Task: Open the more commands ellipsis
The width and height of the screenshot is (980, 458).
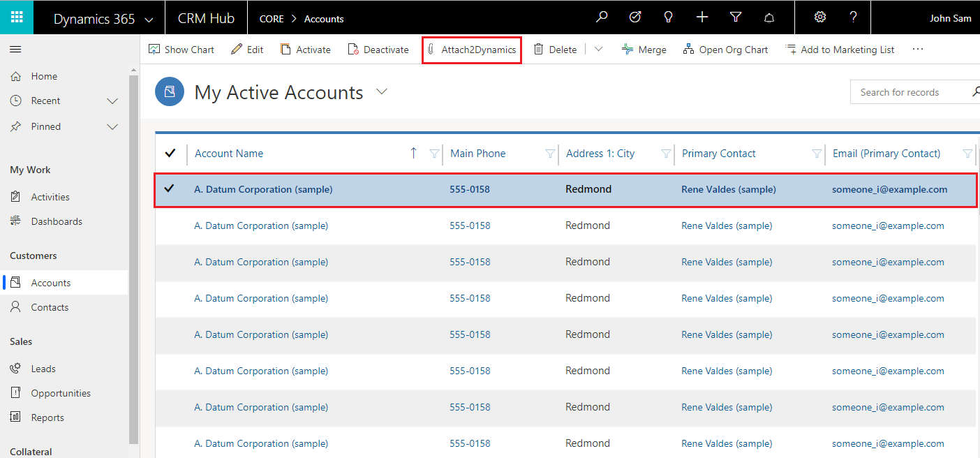Action: pyautogui.click(x=918, y=50)
